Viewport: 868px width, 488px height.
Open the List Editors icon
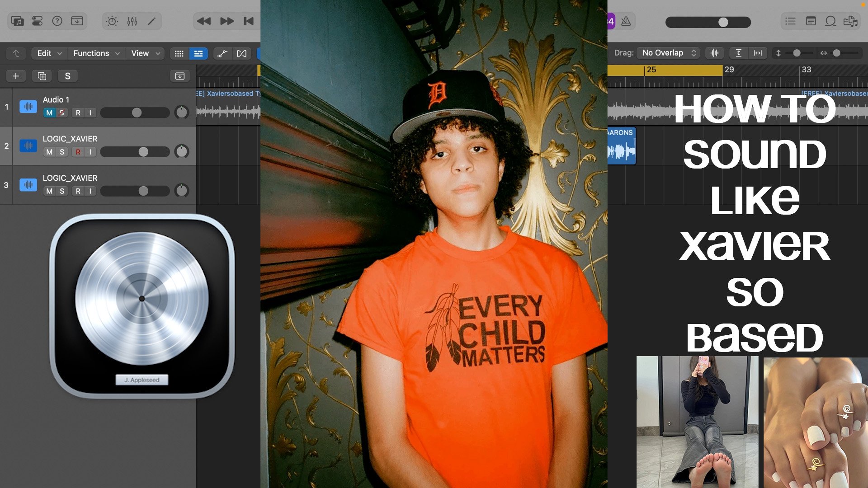tap(790, 21)
